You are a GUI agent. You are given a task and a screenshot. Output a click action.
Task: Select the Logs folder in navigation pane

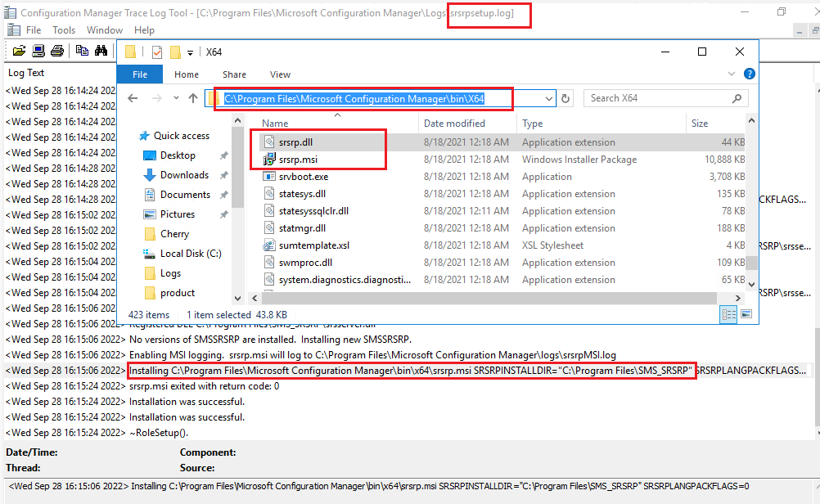[x=170, y=273]
